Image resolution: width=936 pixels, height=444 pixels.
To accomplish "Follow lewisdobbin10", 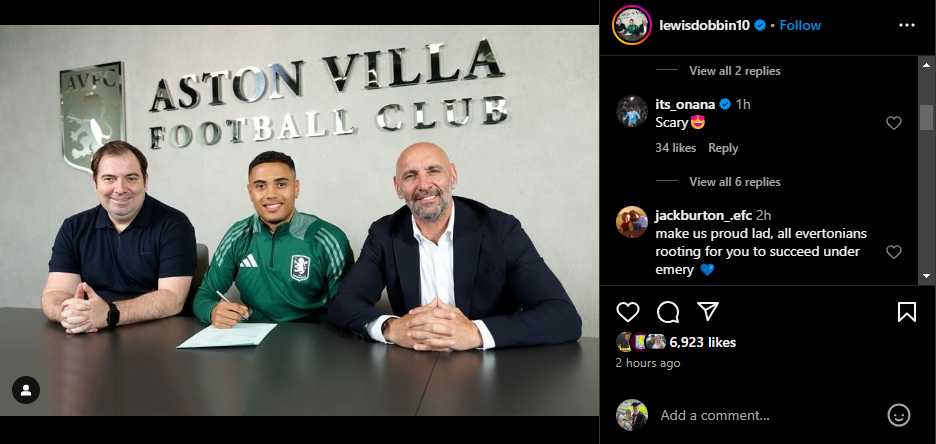I will pos(800,25).
